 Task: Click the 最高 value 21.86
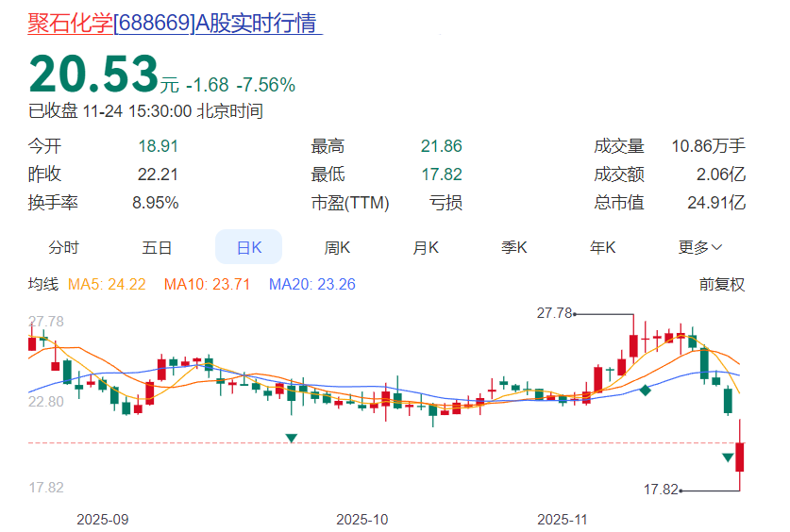point(442,146)
